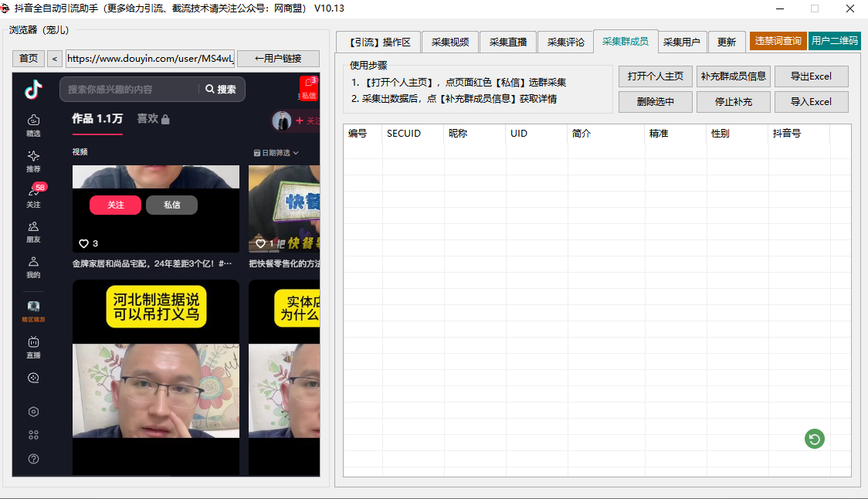This screenshot has width=868, height=499.
Task: Click the 搜索 magnifier button
Action: click(x=220, y=89)
